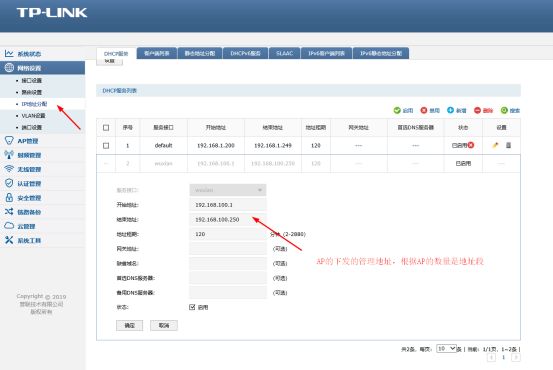This screenshot has width=553, height=370.
Task: Switch to the IPv6静态地址分配 tab
Action: [381, 53]
